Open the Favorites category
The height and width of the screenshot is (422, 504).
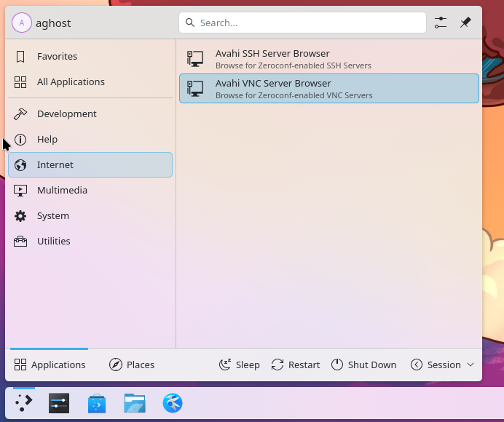click(x=90, y=57)
